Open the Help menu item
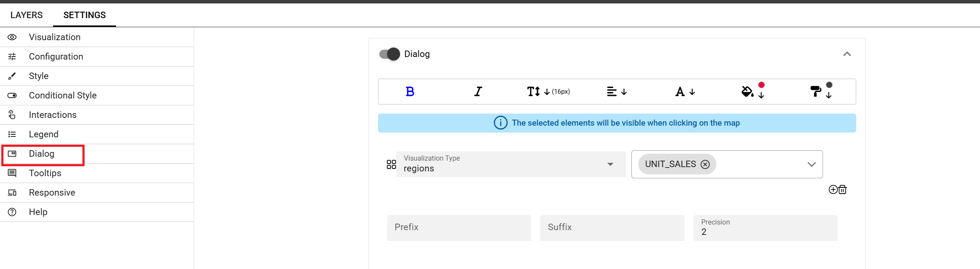 coord(97,212)
